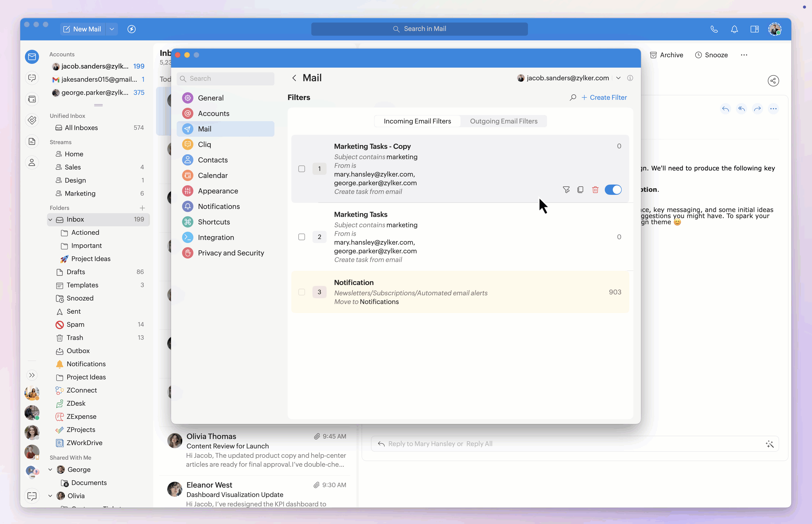Disable the Marketing Tasks - Copy toggle

tap(613, 190)
